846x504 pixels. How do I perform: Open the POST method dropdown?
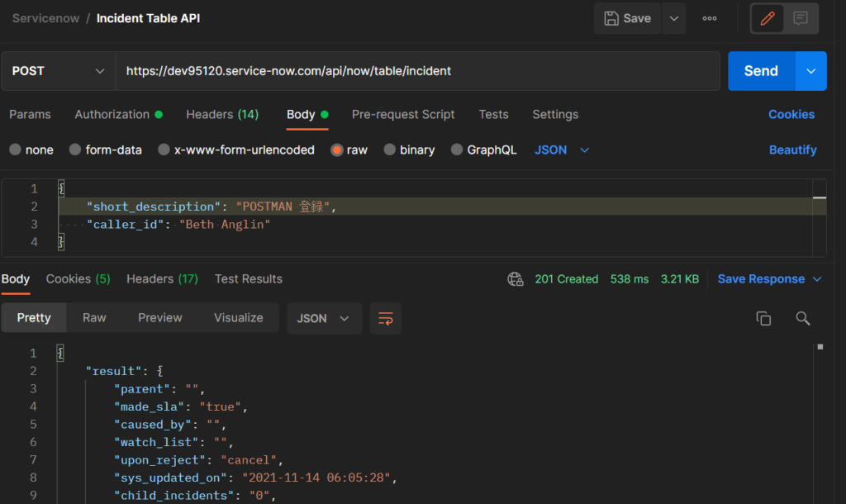click(58, 71)
